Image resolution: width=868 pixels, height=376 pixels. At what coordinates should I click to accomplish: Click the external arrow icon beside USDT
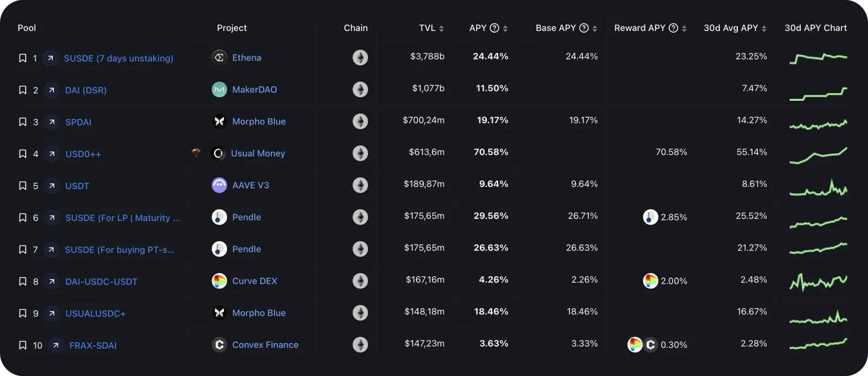point(52,186)
